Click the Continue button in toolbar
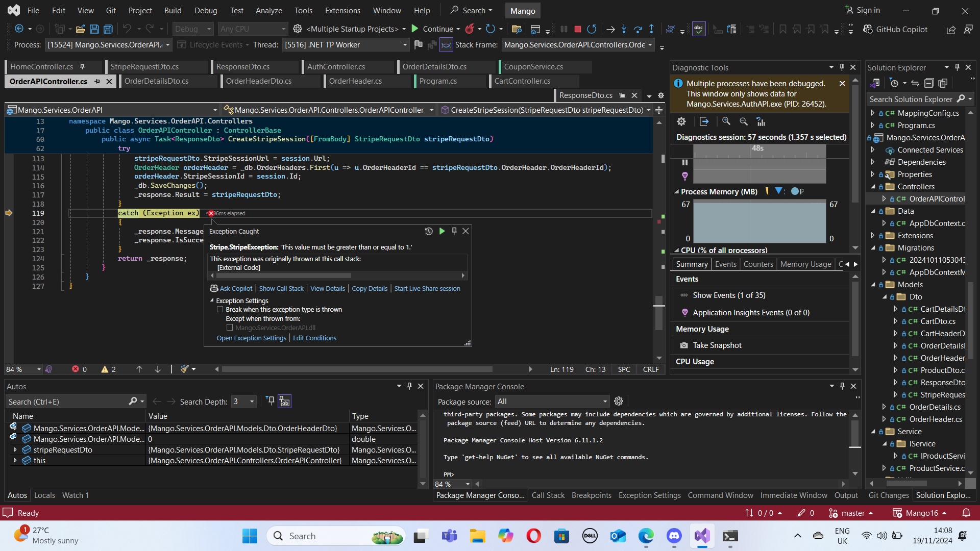Screen dimensions: 980x551 click(432, 29)
